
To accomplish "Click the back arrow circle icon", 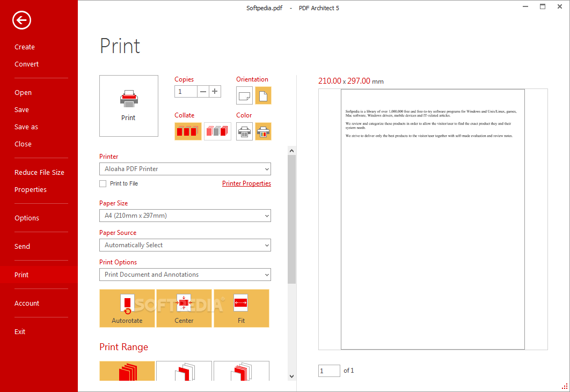I will 21,20.
